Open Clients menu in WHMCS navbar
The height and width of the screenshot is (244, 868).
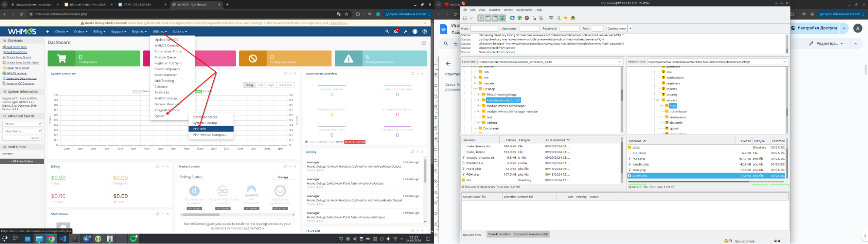click(x=61, y=31)
